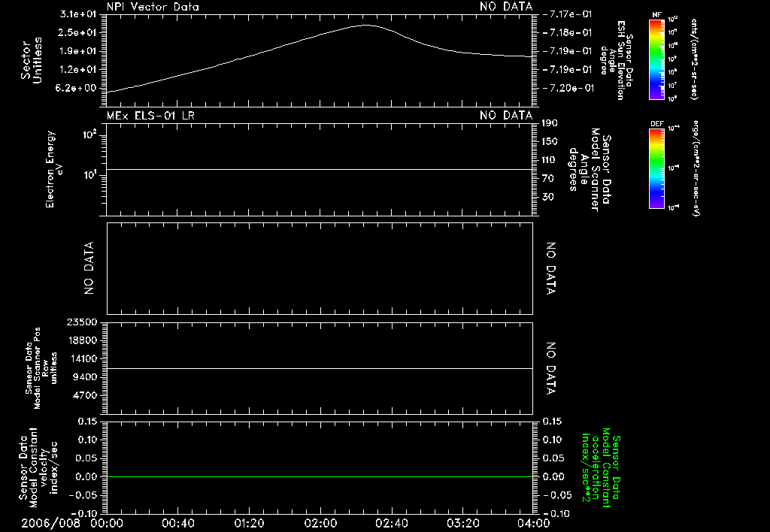Click the '2.5e+01' Sector tick value

78,32
